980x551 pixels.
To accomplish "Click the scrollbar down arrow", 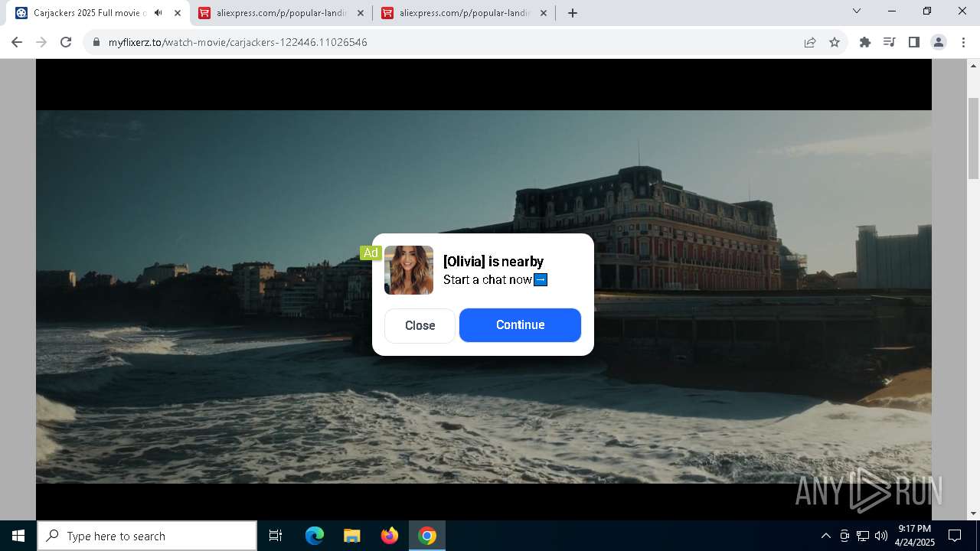I will coord(973,513).
